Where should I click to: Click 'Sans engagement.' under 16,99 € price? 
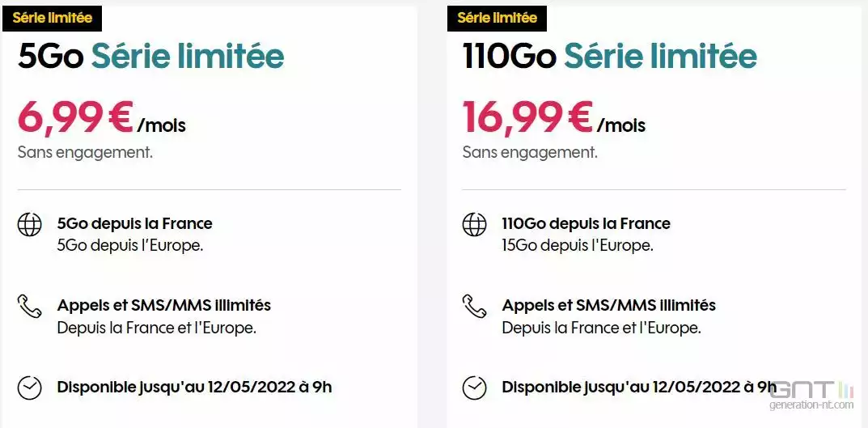point(530,152)
